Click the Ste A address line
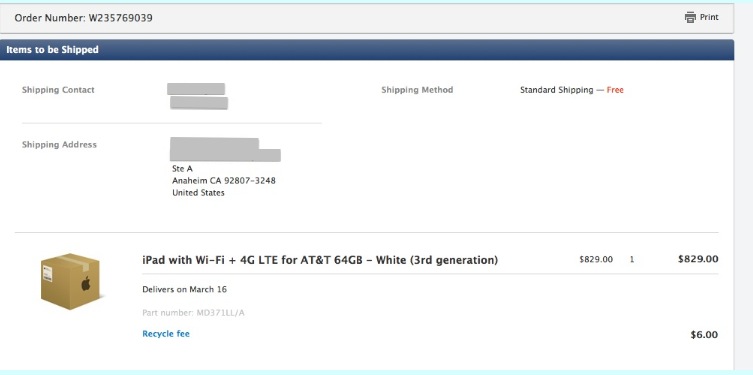753x375 pixels. coord(182,169)
